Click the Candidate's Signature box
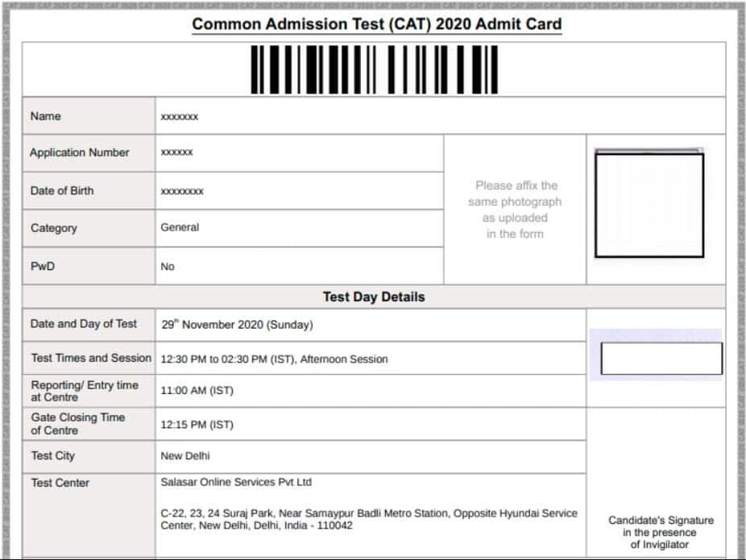Screen dimensions: 746x560 click(x=661, y=358)
